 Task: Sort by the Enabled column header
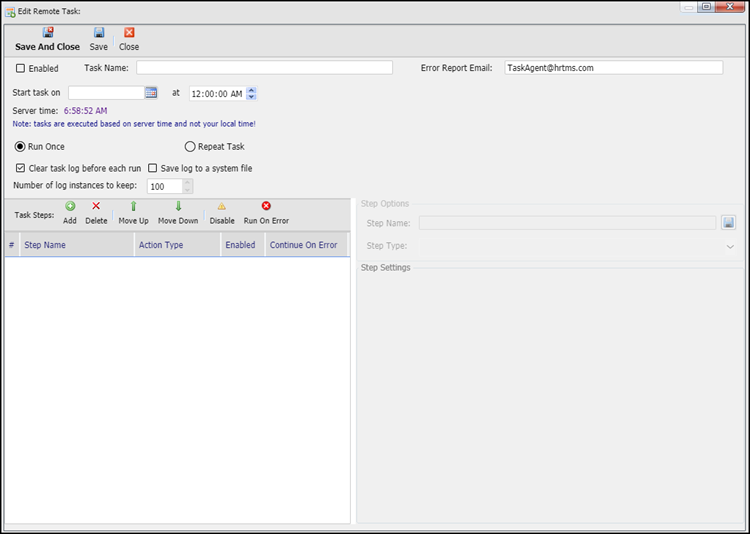click(243, 245)
